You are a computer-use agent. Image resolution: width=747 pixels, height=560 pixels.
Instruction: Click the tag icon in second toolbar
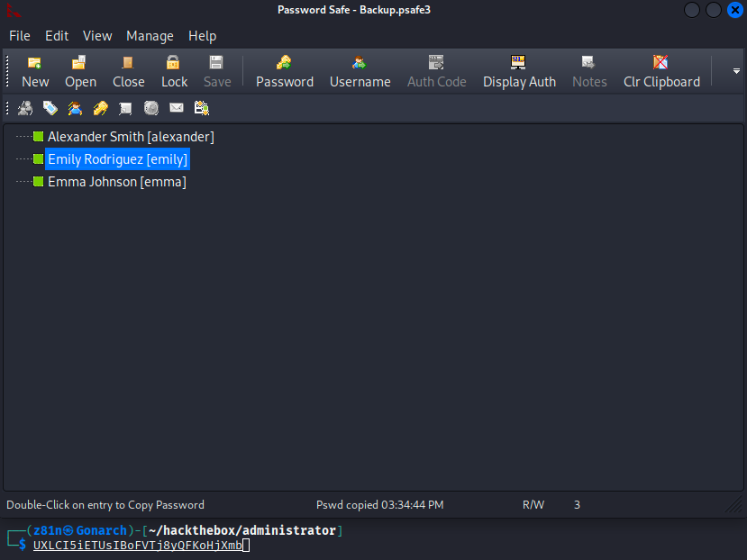[50, 108]
